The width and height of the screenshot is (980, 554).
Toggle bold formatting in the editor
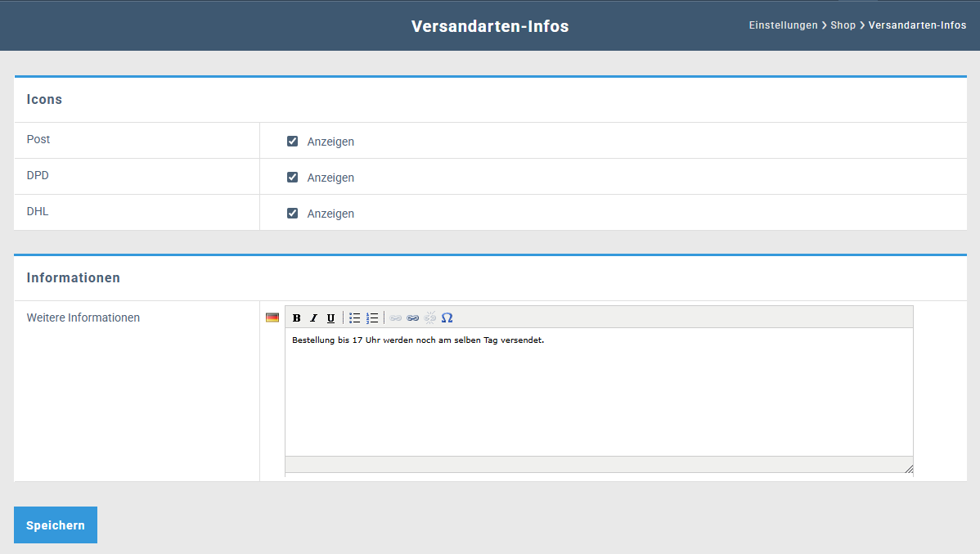coord(297,318)
